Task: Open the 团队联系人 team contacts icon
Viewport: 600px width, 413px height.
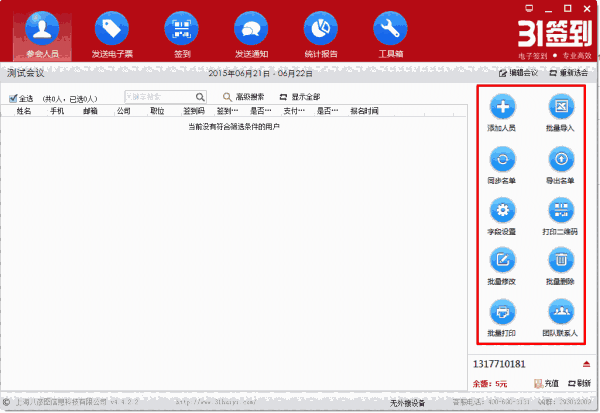Action: pyautogui.click(x=561, y=312)
